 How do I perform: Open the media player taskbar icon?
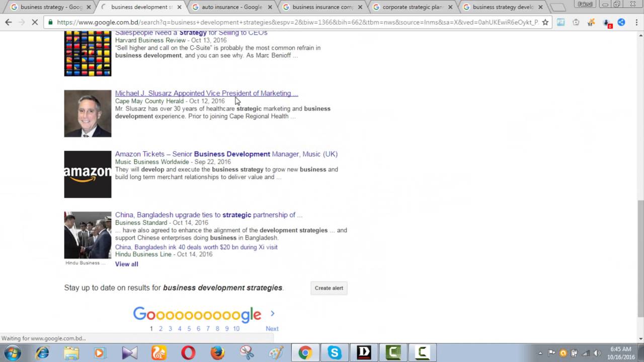(x=100, y=353)
